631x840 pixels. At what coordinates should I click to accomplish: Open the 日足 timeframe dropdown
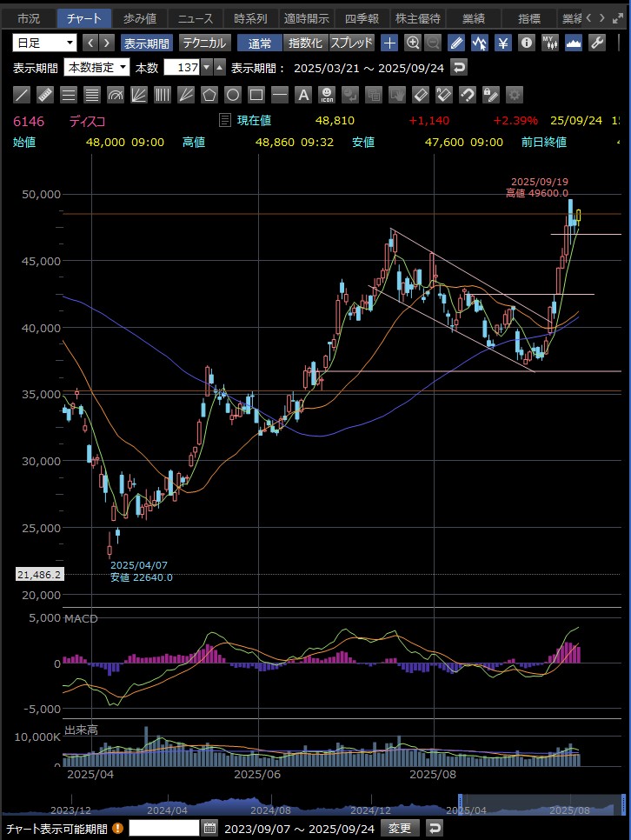pos(45,43)
